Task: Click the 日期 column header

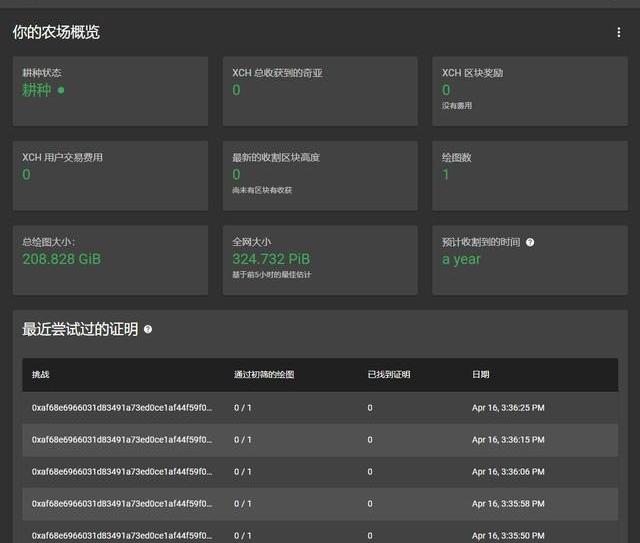Action: tap(481, 375)
